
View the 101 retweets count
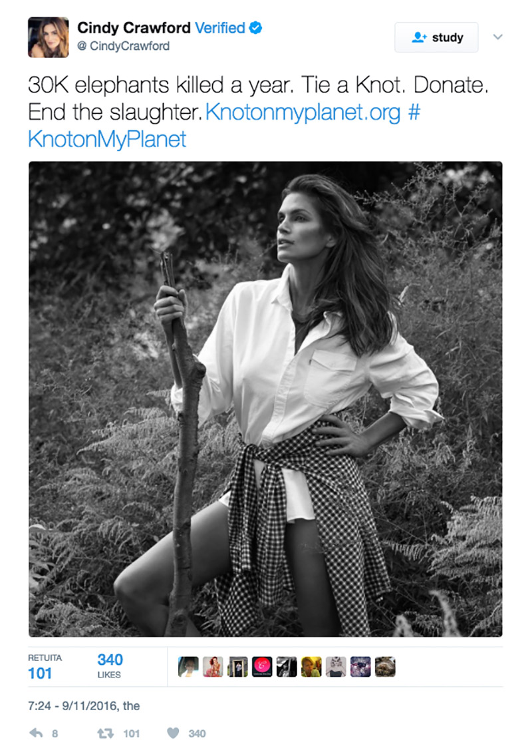[40, 673]
